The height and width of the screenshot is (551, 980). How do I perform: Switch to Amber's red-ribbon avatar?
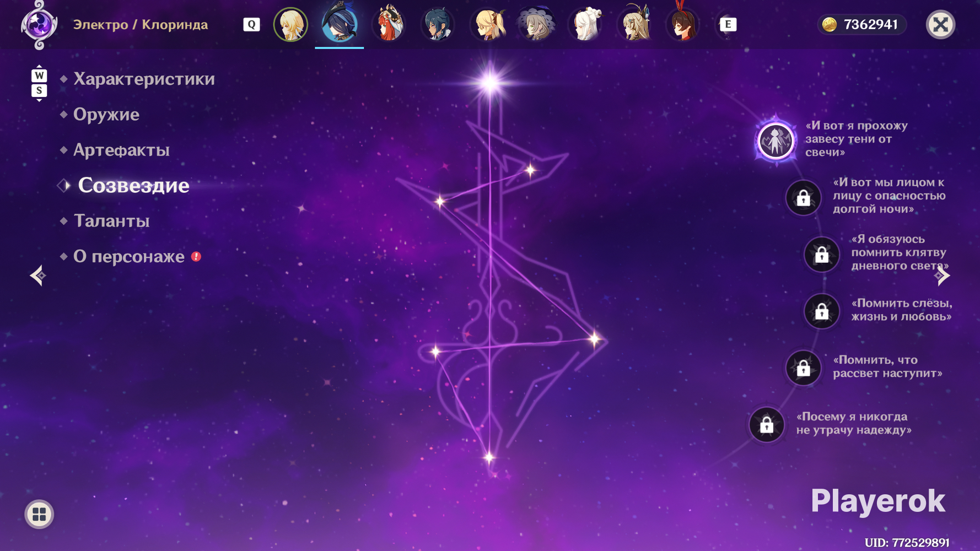click(x=684, y=23)
